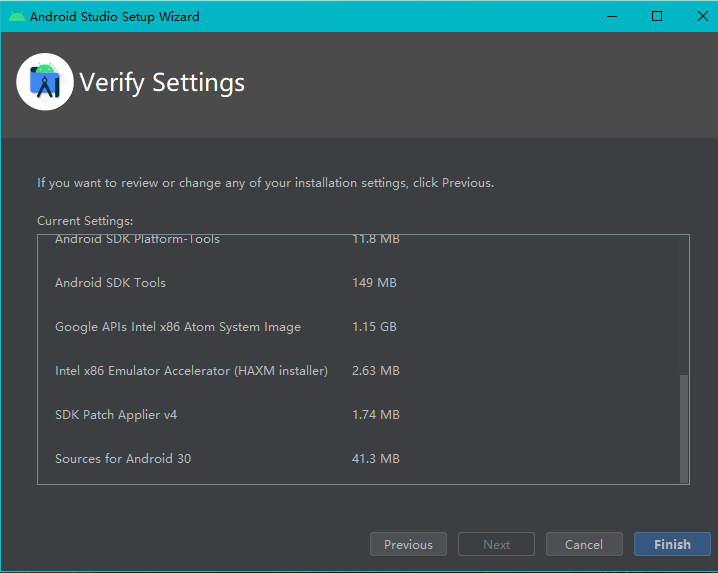The image size is (718, 573).
Task: Maximize the Setup Wizard window
Action: [x=657, y=16]
